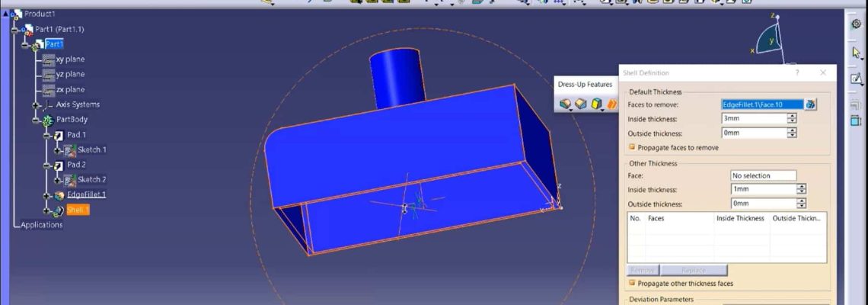Click the Dress-Up Features toolbar title

click(585, 85)
